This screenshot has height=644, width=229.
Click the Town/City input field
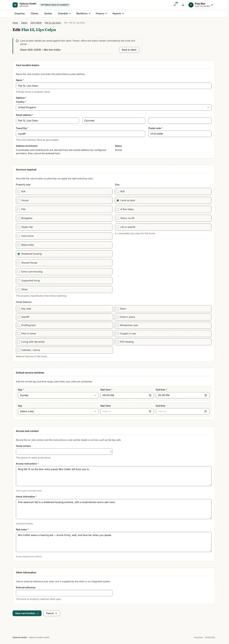pyautogui.click(x=80, y=134)
